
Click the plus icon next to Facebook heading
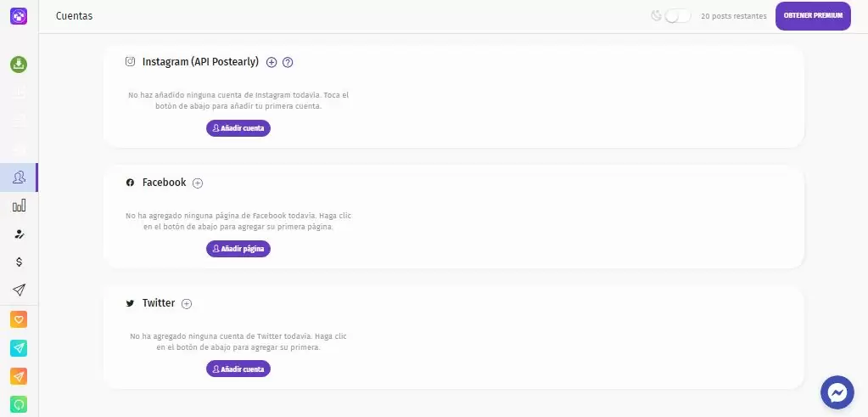[x=198, y=183]
